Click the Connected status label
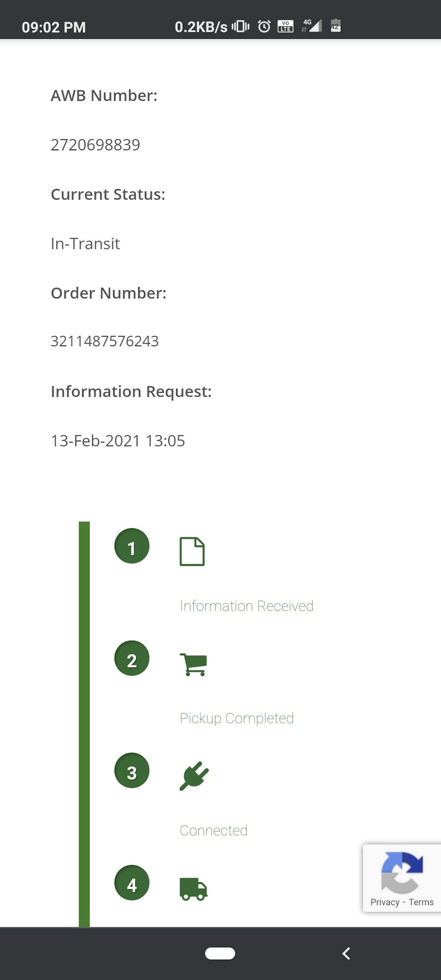Image resolution: width=441 pixels, height=980 pixels. tap(214, 831)
